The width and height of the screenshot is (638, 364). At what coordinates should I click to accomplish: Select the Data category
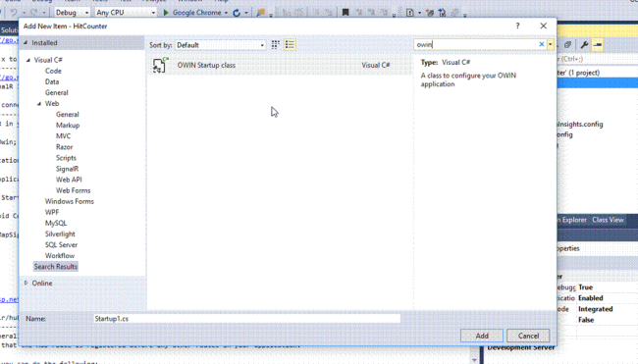[x=52, y=81]
